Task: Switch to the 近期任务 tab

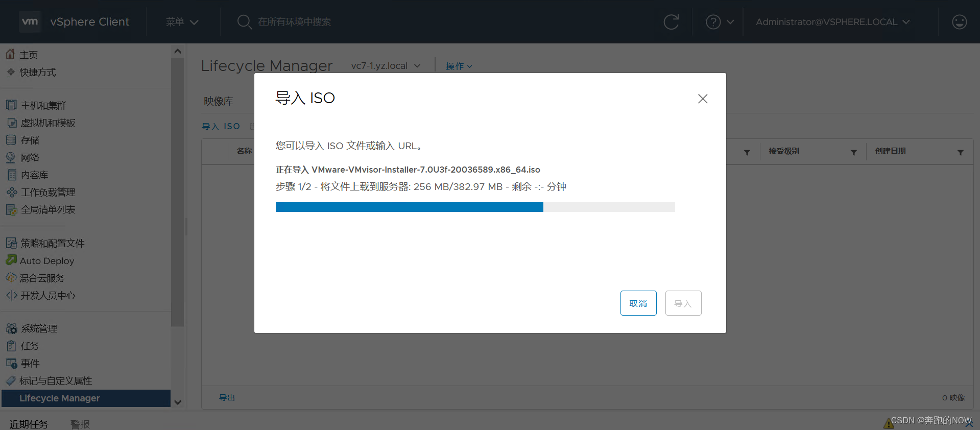Action: (x=29, y=424)
